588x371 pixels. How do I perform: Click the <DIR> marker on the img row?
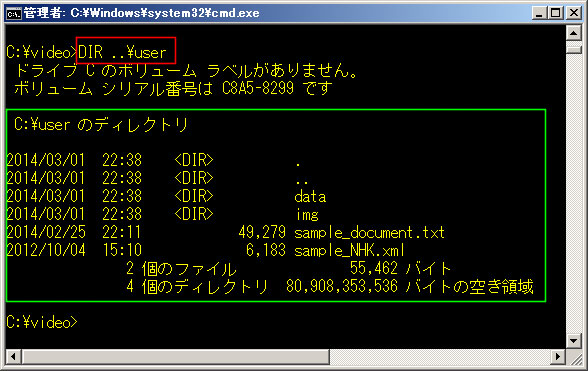coord(194,214)
